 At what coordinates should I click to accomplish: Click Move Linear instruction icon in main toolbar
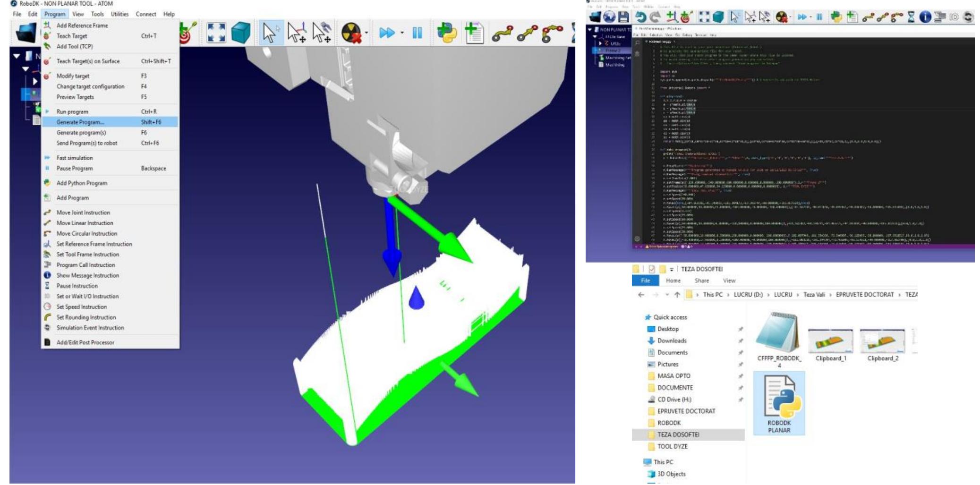tap(527, 33)
